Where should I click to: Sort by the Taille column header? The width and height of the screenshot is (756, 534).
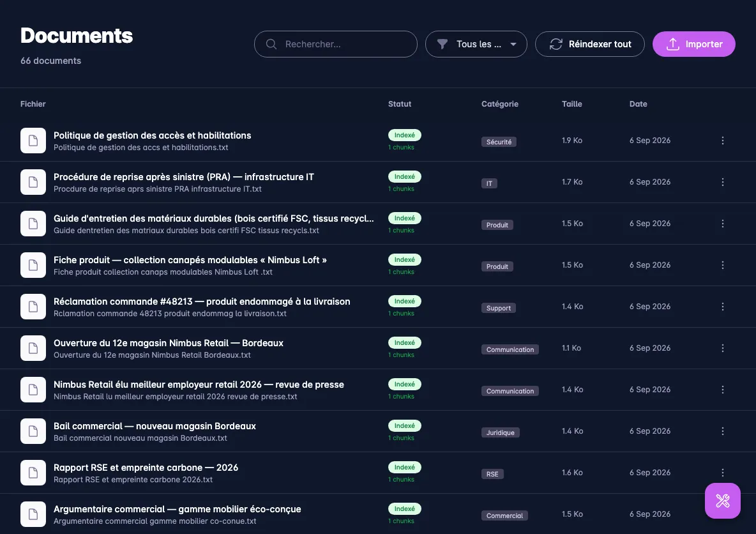572,103
